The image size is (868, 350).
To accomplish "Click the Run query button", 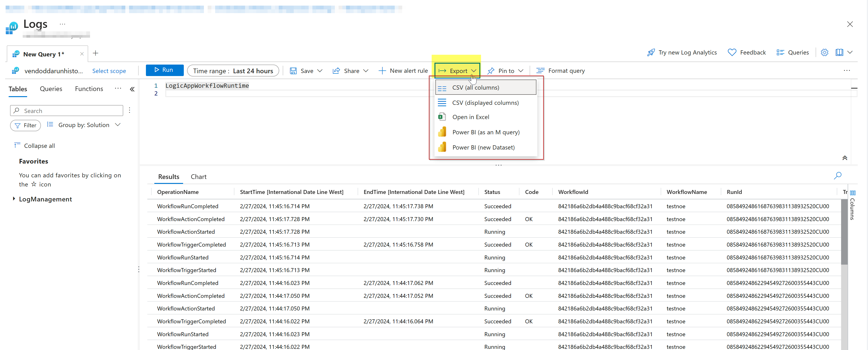I will tap(164, 70).
